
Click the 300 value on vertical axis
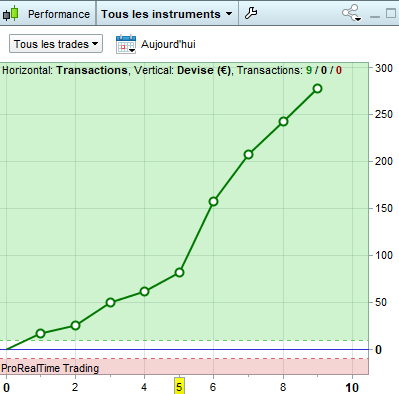[x=384, y=68]
